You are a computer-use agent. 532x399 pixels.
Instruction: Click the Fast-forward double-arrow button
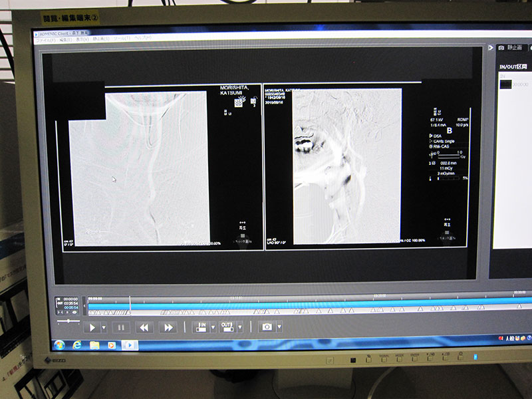pyautogui.click(x=168, y=327)
